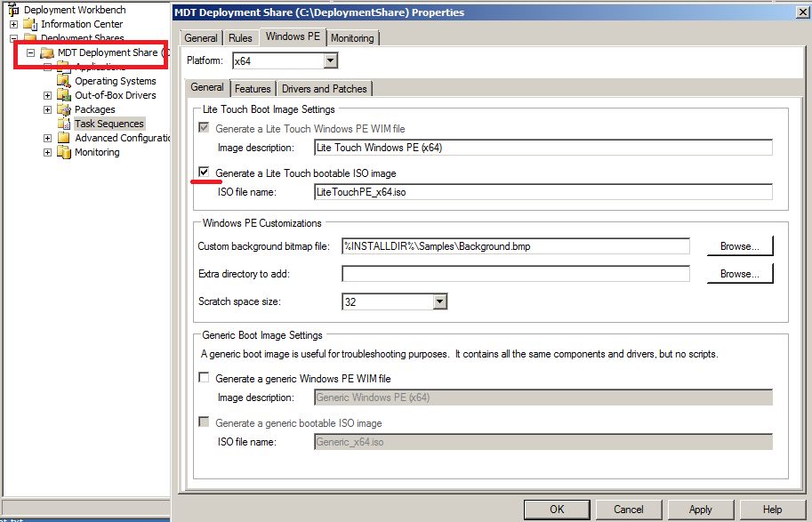Switch to the Monitoring properties tab
Screen dimensions: 812x522
(x=352, y=38)
